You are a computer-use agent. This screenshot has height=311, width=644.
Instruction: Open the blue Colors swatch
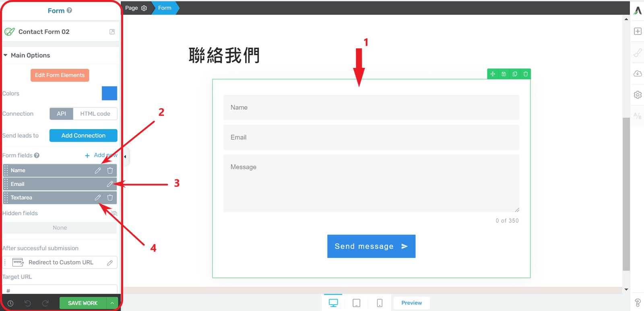pyautogui.click(x=109, y=93)
